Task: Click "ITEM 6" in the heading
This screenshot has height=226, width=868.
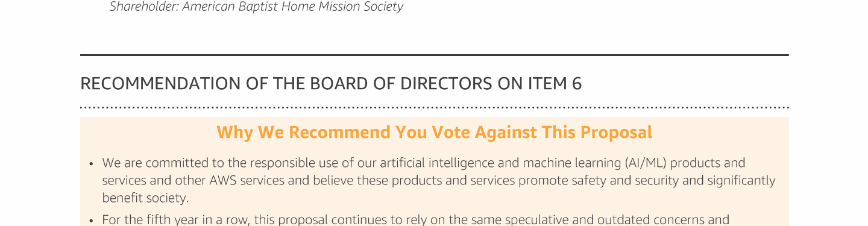Action: click(555, 84)
